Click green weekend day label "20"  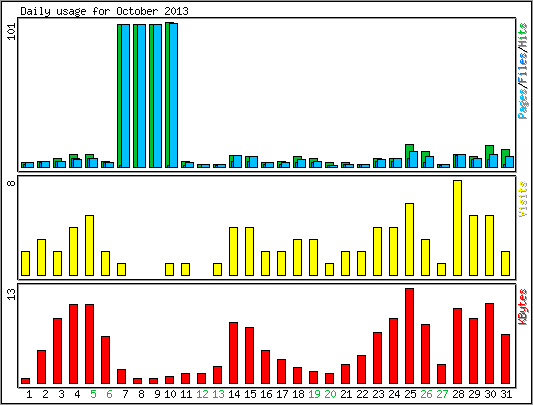330,394
